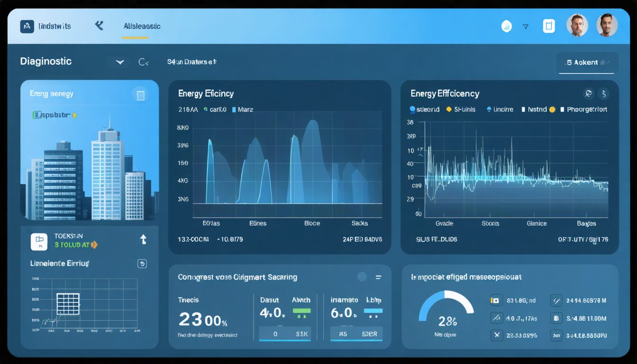Open the small icon next to Limelente Eirriug
Viewport: 637px width, 364px height.
tap(142, 264)
